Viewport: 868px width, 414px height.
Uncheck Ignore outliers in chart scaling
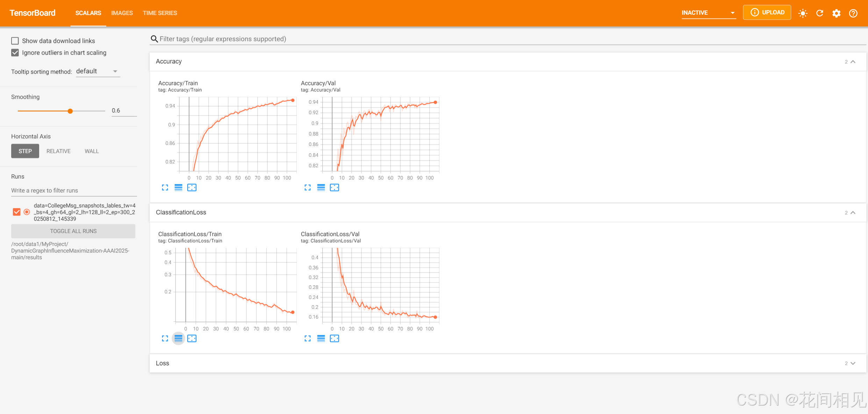click(x=15, y=53)
